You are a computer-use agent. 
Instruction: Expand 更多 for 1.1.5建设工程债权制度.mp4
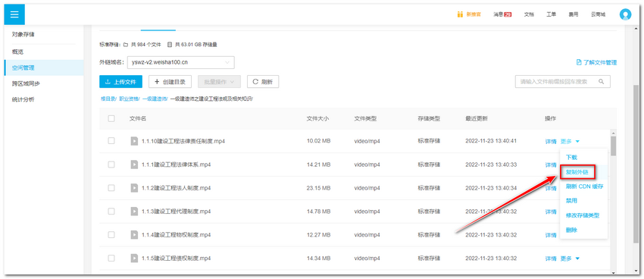coord(570,259)
